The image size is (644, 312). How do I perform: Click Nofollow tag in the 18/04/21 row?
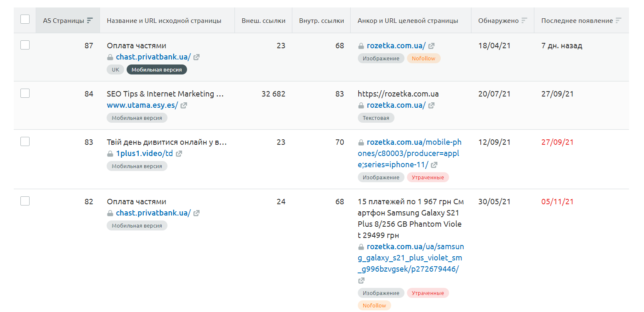(424, 58)
